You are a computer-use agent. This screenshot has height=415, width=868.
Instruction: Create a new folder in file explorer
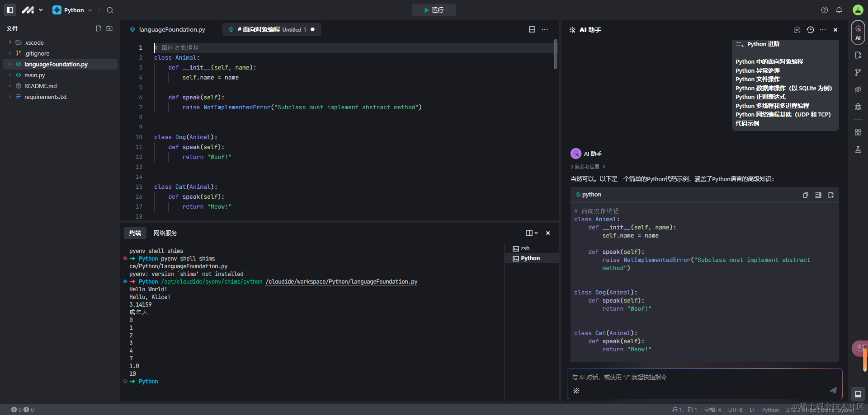tap(109, 28)
